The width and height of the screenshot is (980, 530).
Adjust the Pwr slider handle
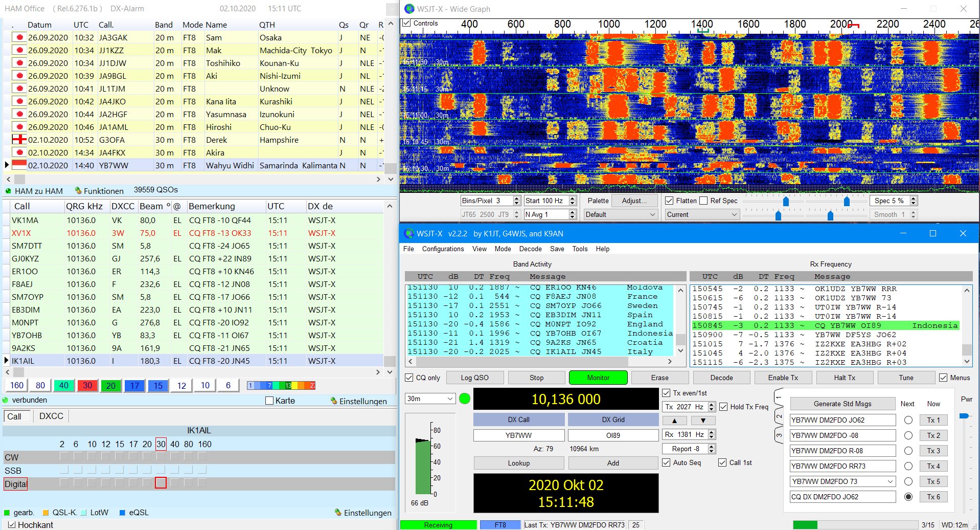pyautogui.click(x=964, y=416)
